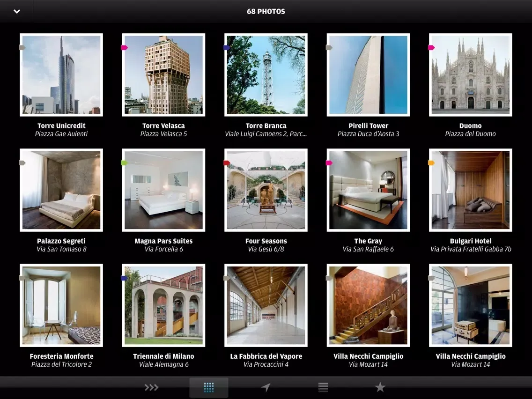Open the Torre Velasca photo
This screenshot has width=532, height=399.
[x=163, y=74]
